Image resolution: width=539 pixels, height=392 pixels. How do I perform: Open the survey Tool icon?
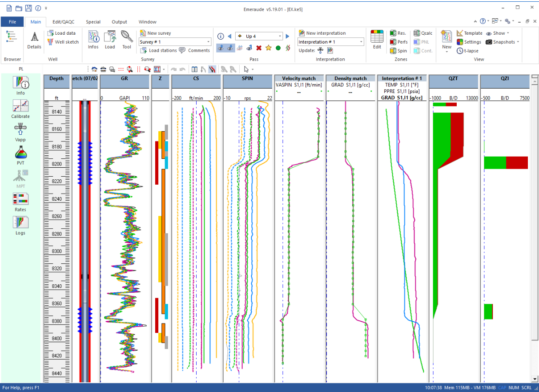[x=127, y=40]
